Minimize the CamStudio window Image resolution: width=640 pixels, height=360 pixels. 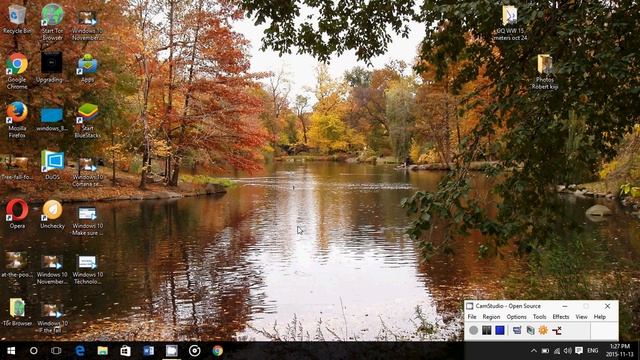point(564,306)
